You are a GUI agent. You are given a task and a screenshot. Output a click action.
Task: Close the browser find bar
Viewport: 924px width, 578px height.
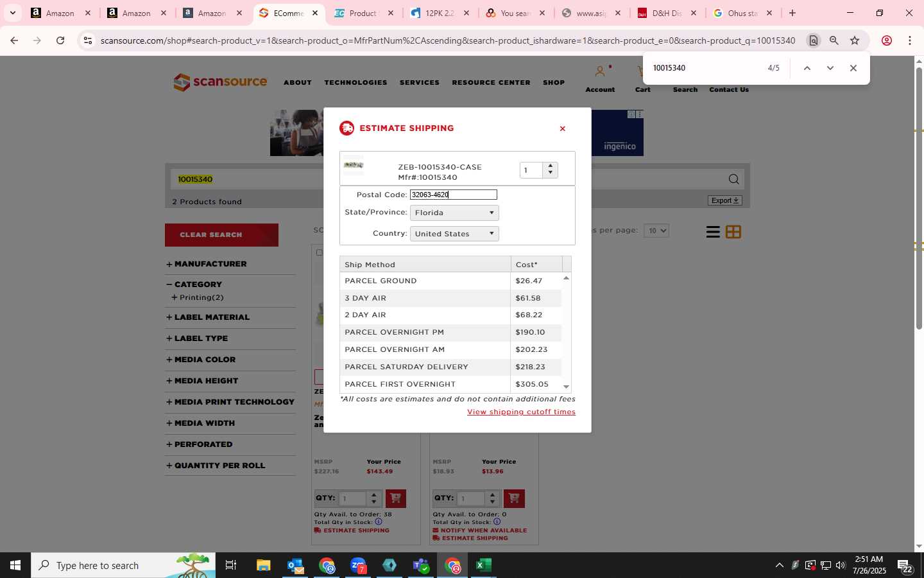click(x=853, y=68)
